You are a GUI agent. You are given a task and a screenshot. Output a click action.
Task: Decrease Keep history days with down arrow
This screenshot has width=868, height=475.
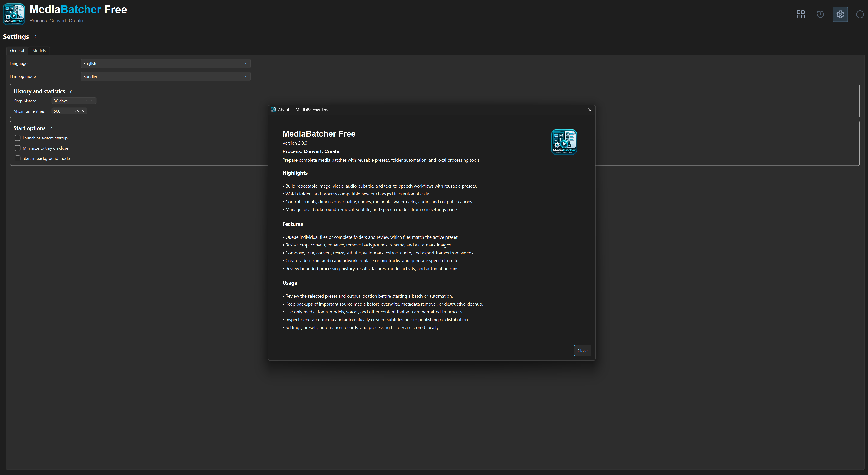tap(93, 101)
